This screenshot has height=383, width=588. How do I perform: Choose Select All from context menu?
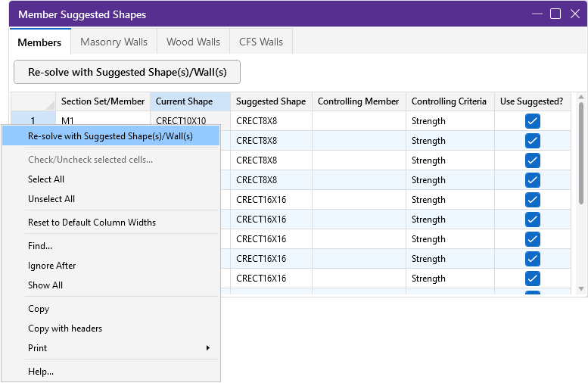[x=46, y=179]
